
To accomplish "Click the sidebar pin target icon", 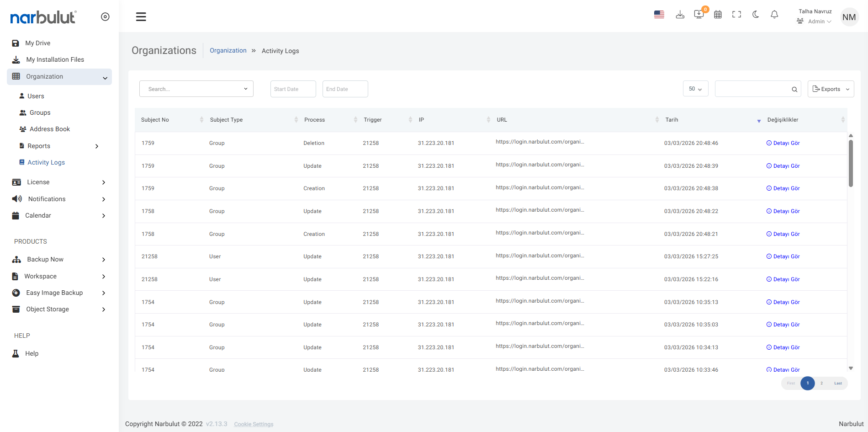I will click(105, 17).
